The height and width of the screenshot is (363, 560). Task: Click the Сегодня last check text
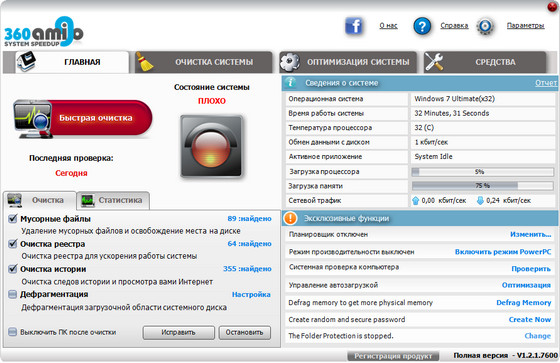tap(71, 173)
